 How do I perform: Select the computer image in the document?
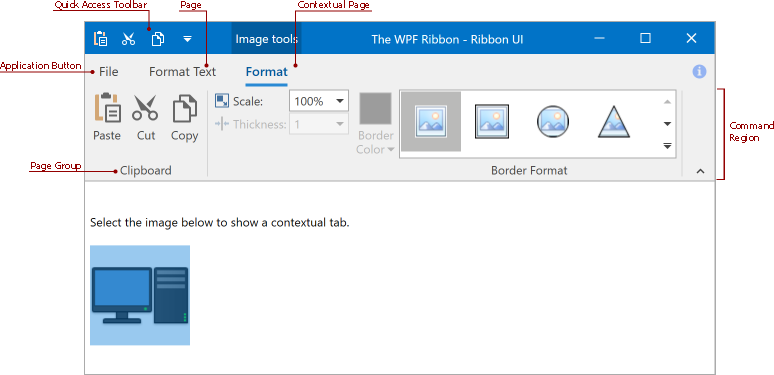[140, 295]
